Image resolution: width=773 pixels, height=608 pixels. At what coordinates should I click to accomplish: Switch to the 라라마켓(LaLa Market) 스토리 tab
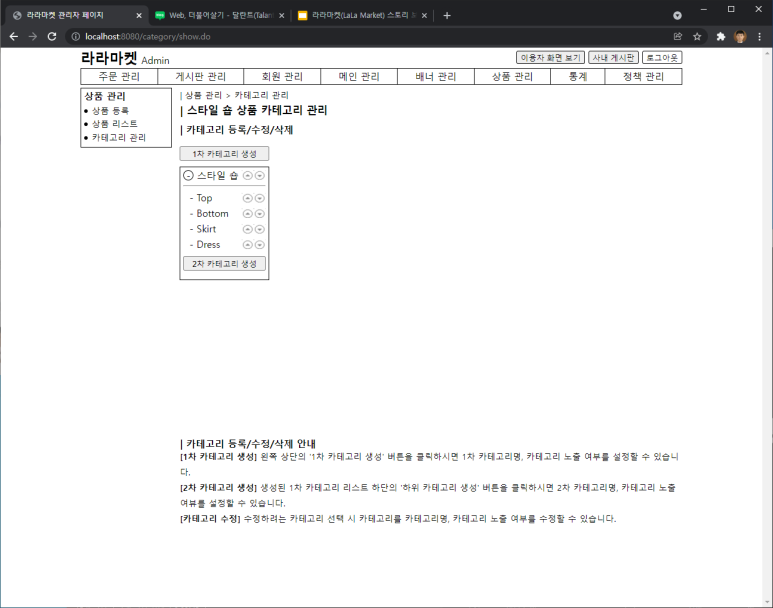[362, 15]
